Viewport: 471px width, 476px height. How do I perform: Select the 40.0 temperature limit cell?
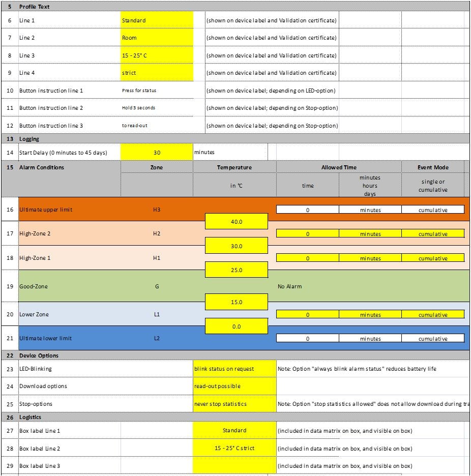coord(237,222)
